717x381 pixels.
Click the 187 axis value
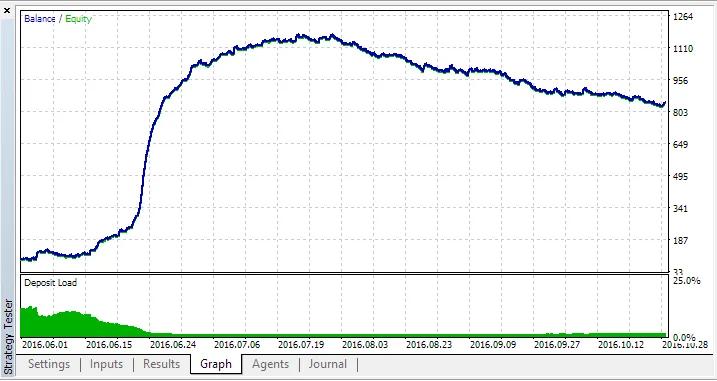(x=681, y=241)
